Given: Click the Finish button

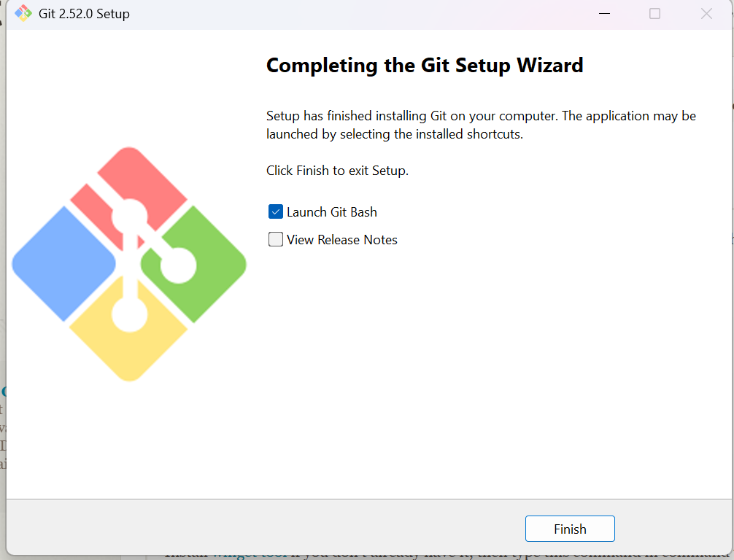Looking at the screenshot, I should [570, 529].
